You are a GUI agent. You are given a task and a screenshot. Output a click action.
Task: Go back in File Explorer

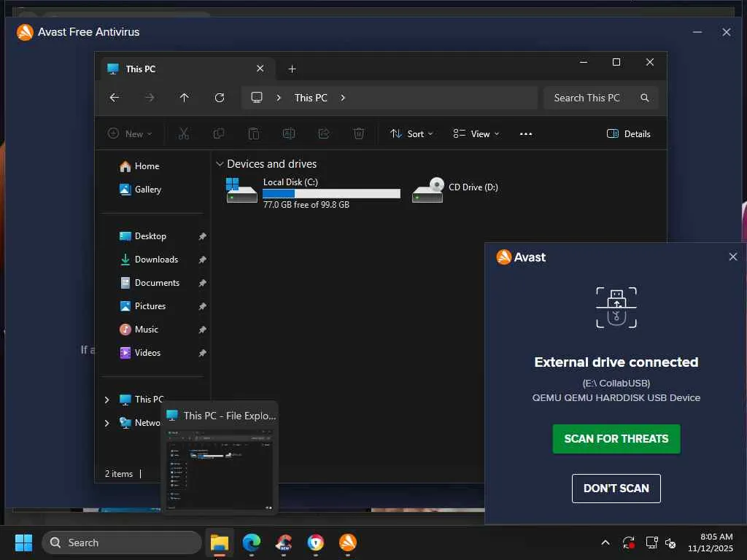115,98
